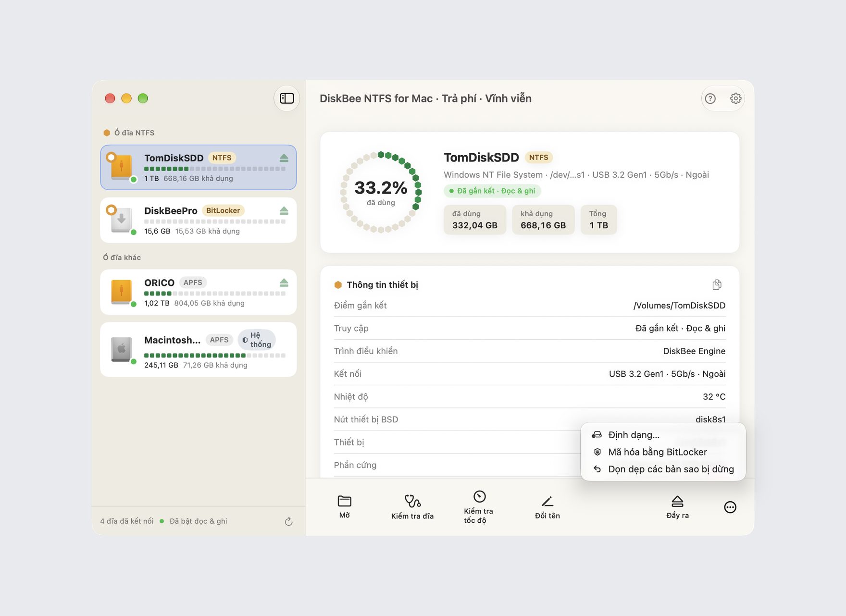Click disk8s1 BSD node value
This screenshot has width=846, height=616.
pyautogui.click(x=710, y=419)
